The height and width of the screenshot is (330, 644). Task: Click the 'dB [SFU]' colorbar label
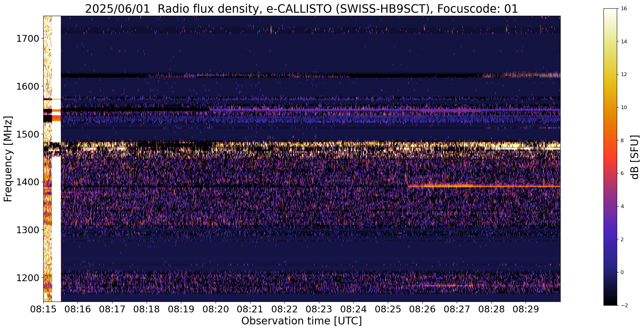(635, 157)
